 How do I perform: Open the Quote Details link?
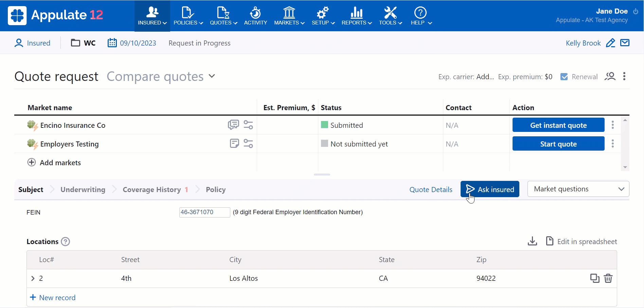[x=431, y=190]
